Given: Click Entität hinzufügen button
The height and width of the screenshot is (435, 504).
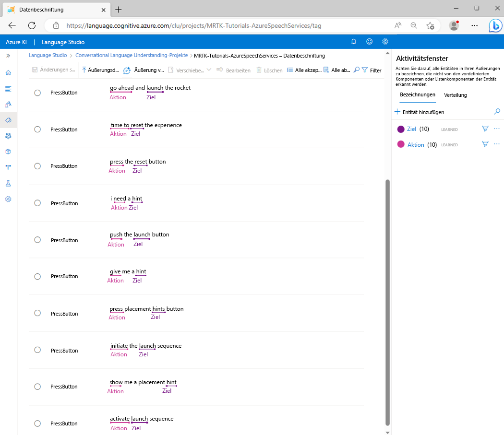Looking at the screenshot, I should point(420,112).
